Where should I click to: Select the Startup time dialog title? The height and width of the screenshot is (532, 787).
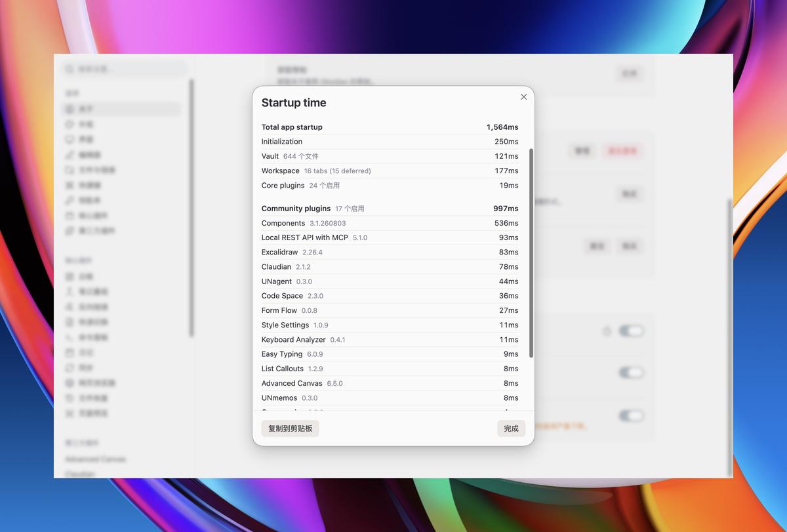pos(294,102)
